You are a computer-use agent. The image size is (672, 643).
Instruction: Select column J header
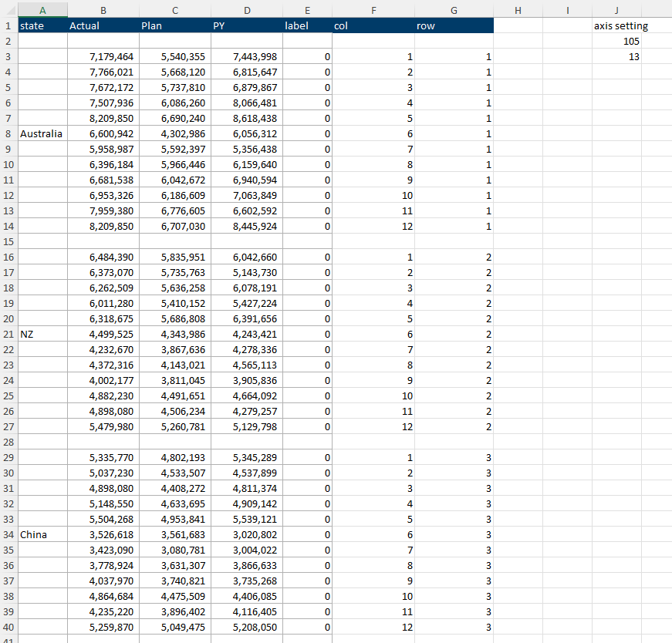616,10
